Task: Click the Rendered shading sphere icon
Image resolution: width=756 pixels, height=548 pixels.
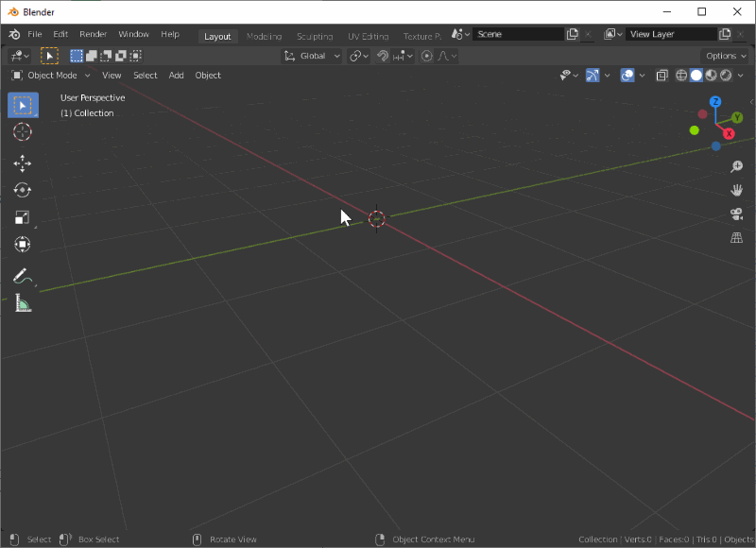Action: tap(726, 76)
